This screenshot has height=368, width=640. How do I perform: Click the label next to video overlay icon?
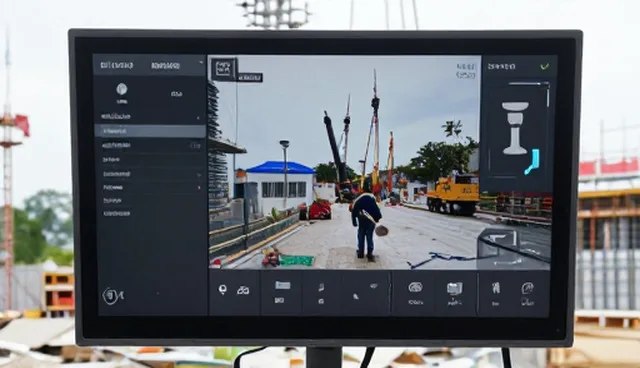point(249,78)
